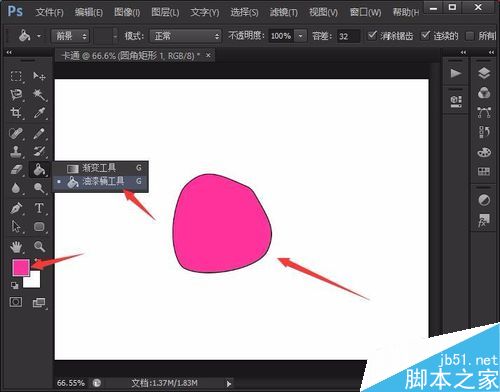Open the Channels panel icon
The width and height of the screenshot is (500, 392).
pyautogui.click(x=484, y=93)
